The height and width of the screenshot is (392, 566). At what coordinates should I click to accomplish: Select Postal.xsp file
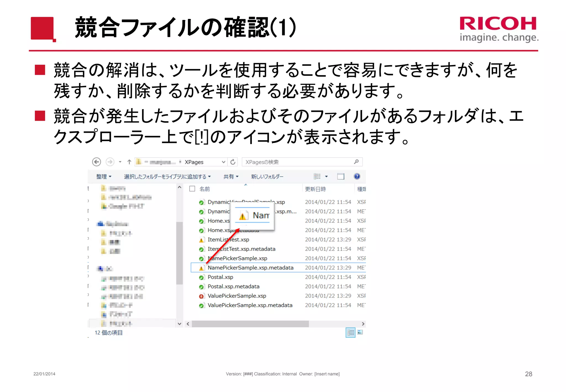220,277
